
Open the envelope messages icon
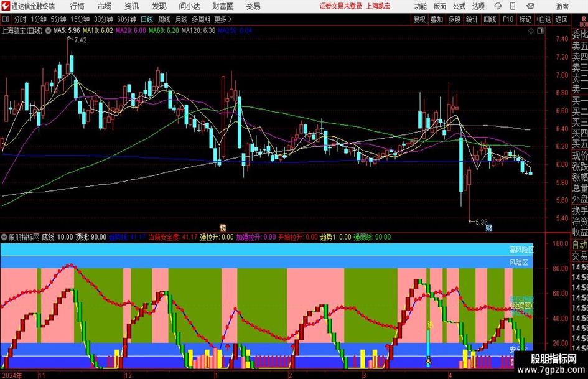tap(530, 6)
